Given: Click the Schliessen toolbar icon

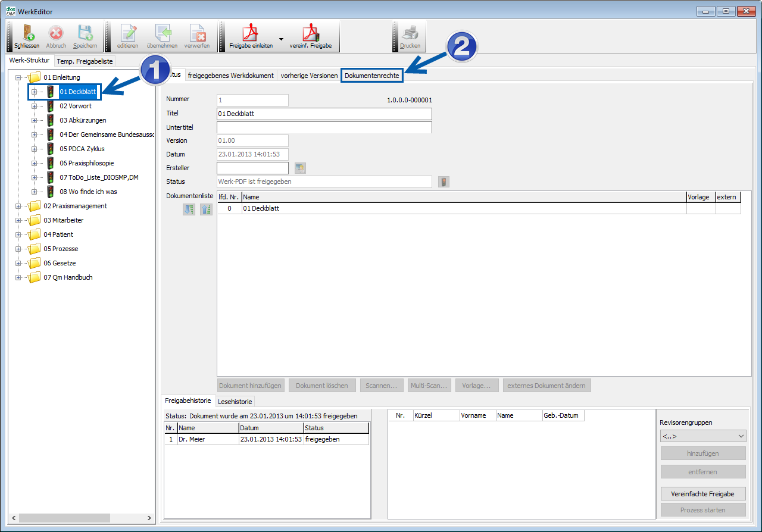Looking at the screenshot, I should (x=26, y=33).
